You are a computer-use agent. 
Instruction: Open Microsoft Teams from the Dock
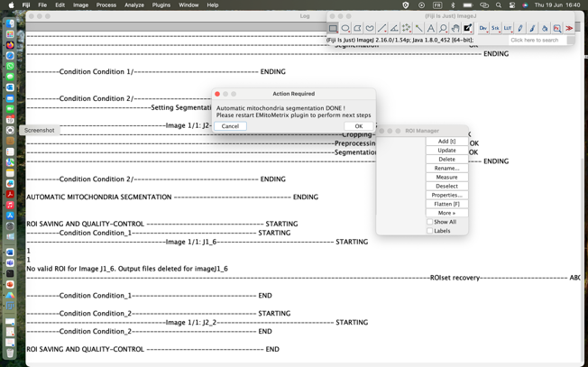tap(10, 262)
